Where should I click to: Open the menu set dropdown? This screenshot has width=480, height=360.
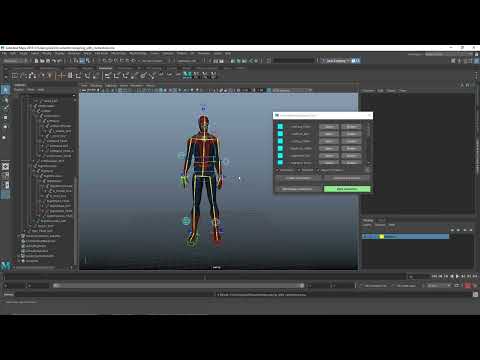tap(15, 61)
